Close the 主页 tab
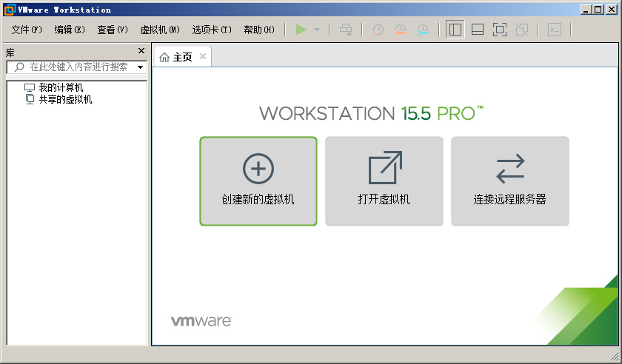Image resolution: width=622 pixels, height=364 pixels. point(203,56)
